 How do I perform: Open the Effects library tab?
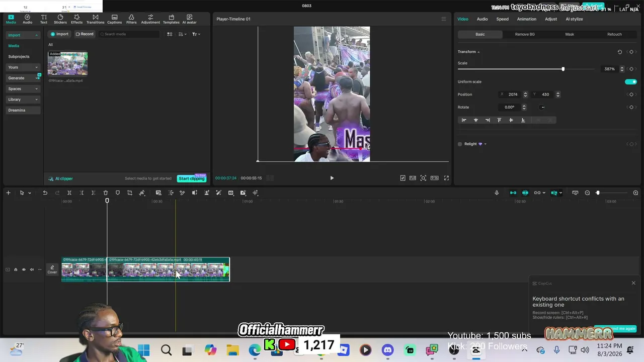pos(77,19)
